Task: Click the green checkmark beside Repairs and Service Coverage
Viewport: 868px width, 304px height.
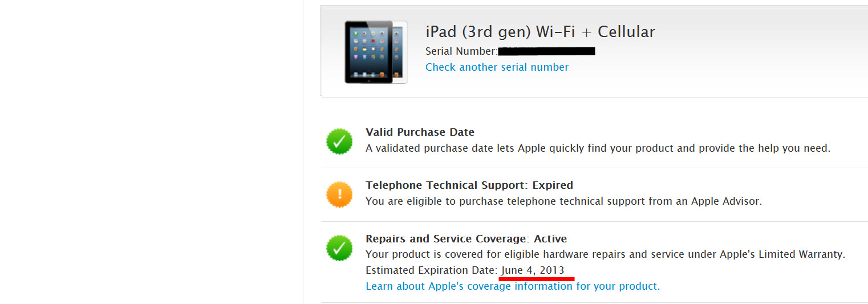Action: (339, 248)
